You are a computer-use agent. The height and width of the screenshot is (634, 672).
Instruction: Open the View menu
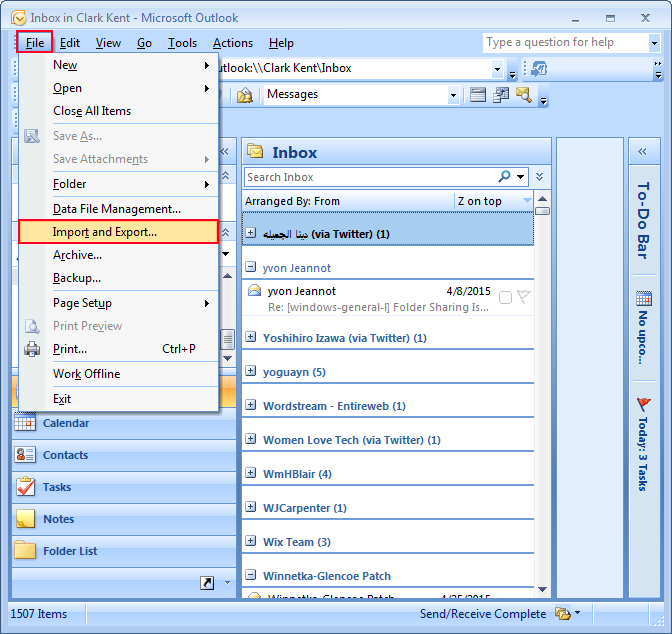tap(108, 43)
